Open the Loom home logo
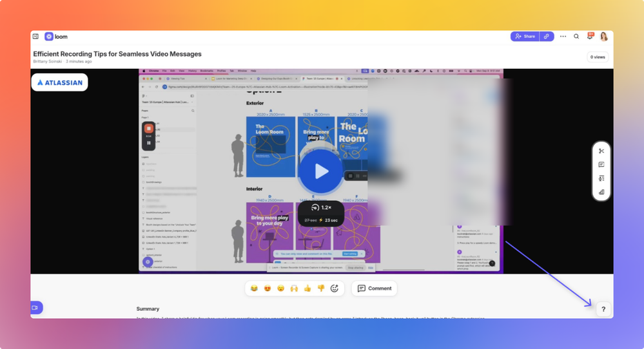 [56, 37]
